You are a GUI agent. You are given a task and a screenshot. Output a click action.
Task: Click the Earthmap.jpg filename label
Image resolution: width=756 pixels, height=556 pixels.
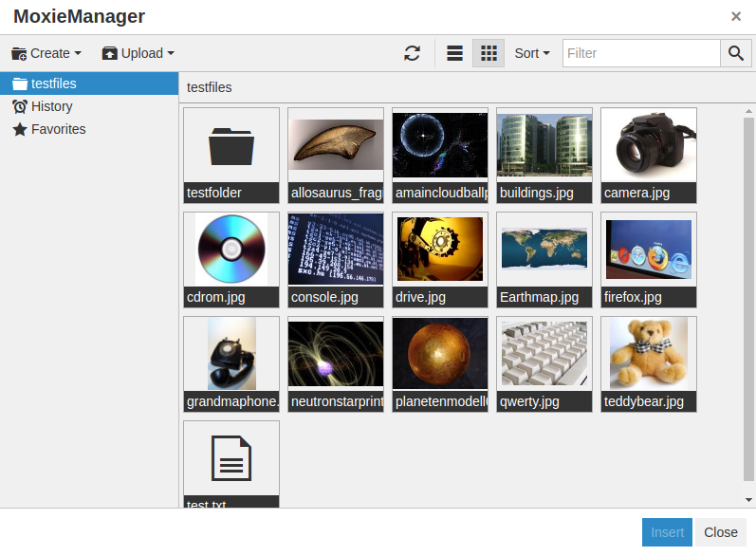click(539, 297)
